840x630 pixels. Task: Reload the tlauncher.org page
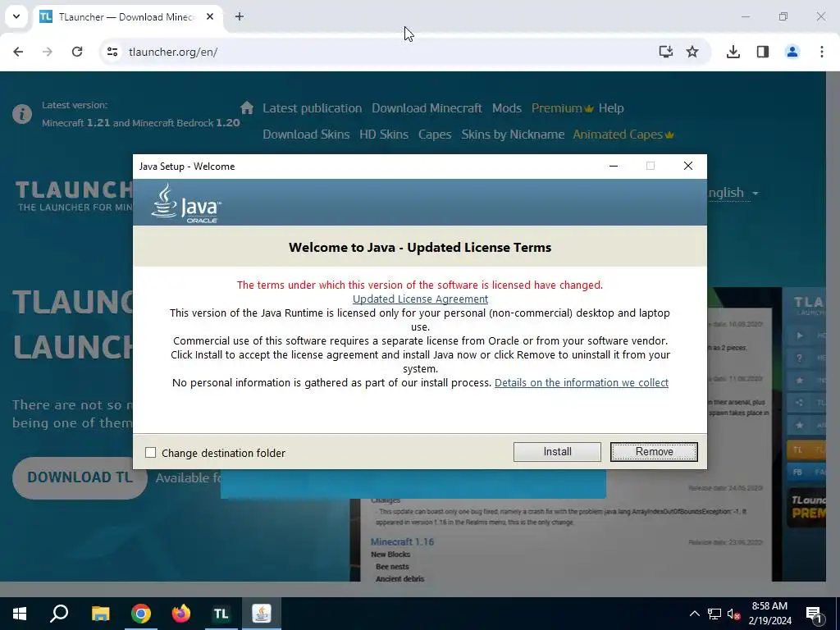pos(77,52)
